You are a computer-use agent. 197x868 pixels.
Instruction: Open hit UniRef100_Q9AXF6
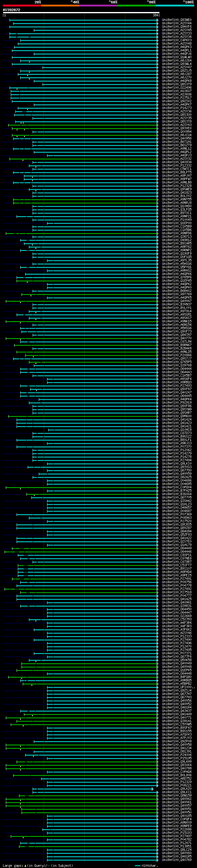(177, 26)
